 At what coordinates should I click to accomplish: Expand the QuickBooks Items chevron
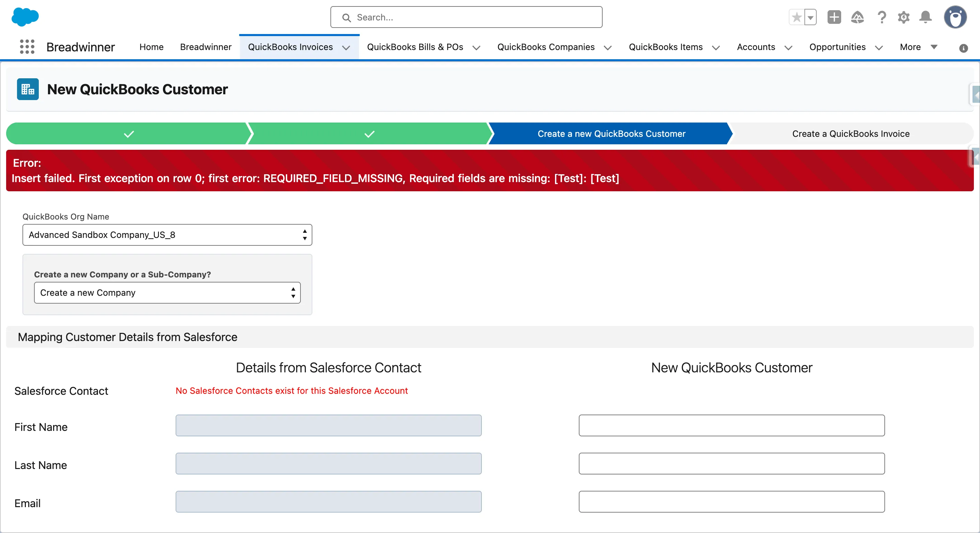[716, 48]
